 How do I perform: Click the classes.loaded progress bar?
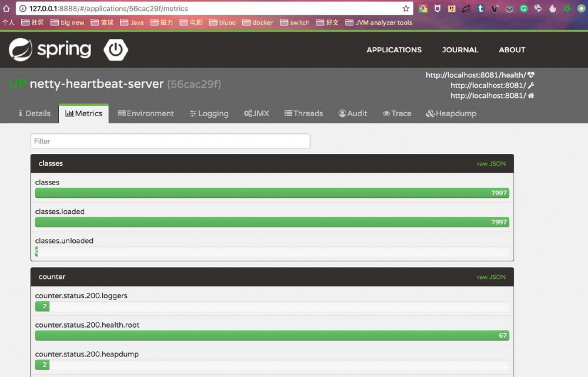[x=272, y=222]
